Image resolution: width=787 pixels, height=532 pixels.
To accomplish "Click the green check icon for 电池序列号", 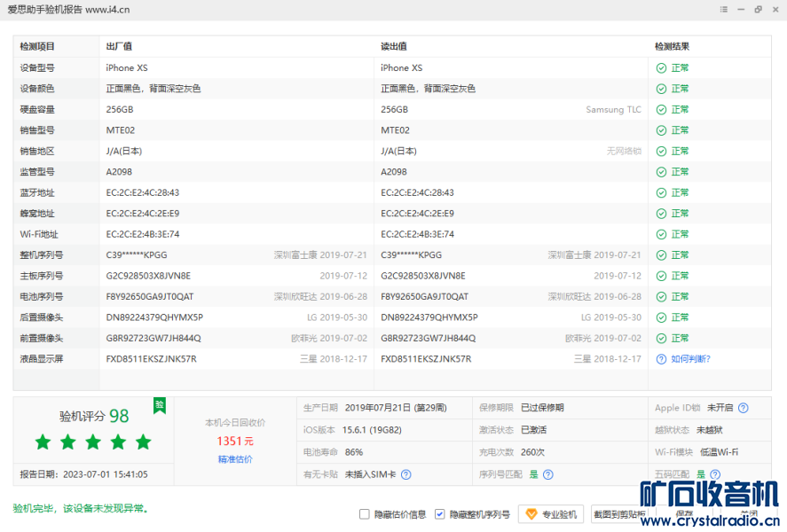I will (661, 297).
